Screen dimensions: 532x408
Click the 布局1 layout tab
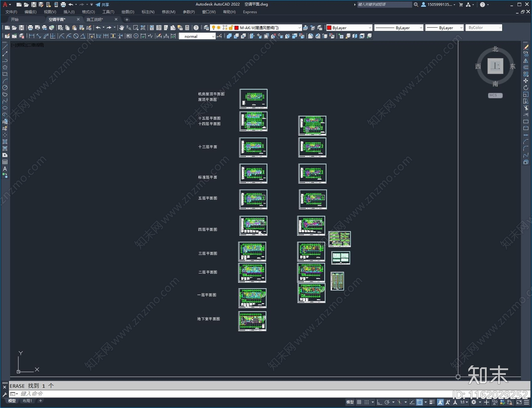point(27,401)
